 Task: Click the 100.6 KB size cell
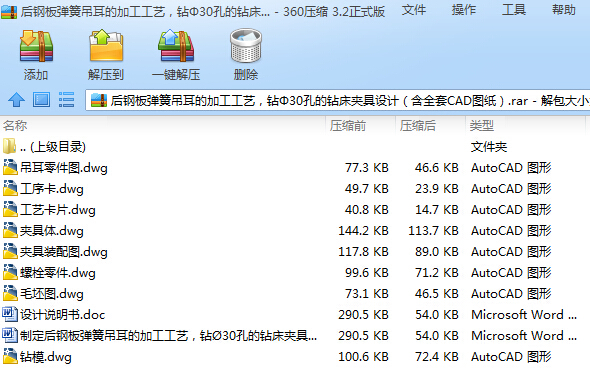click(x=363, y=357)
